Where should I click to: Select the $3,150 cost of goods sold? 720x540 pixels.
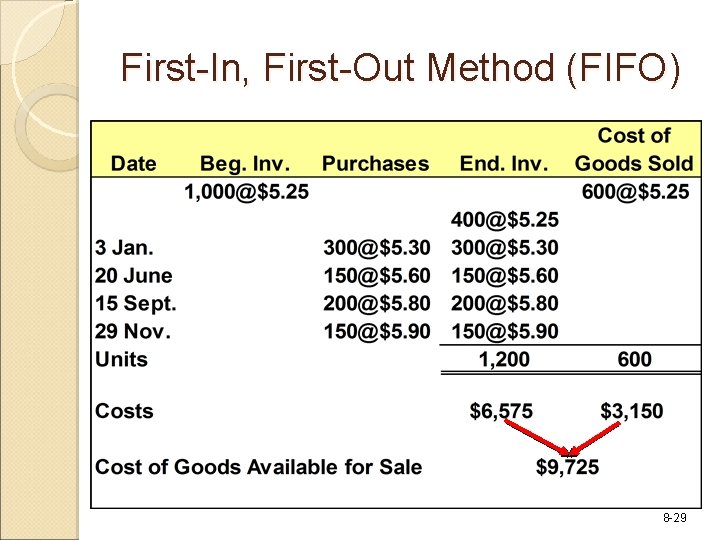[631, 411]
